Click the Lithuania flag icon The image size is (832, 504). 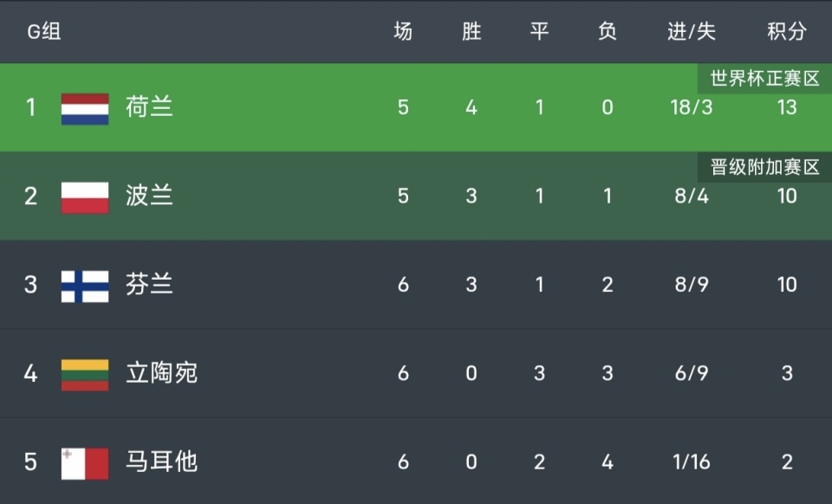(x=85, y=374)
